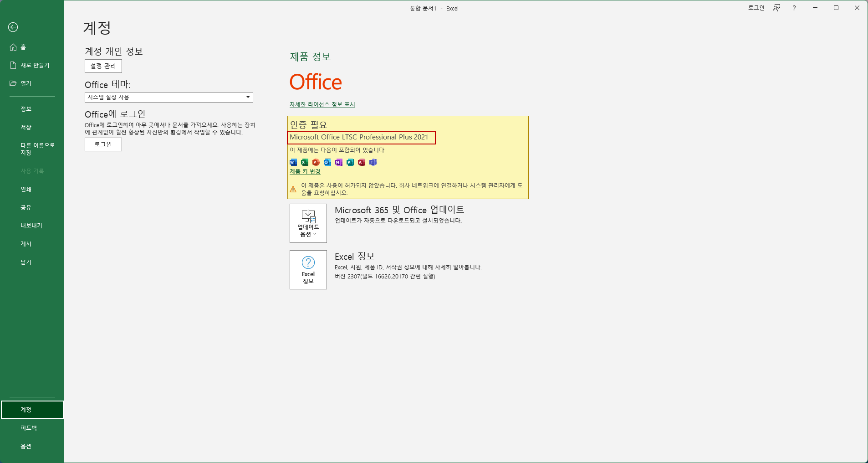Open the Info (정보) menu item

coord(26,109)
